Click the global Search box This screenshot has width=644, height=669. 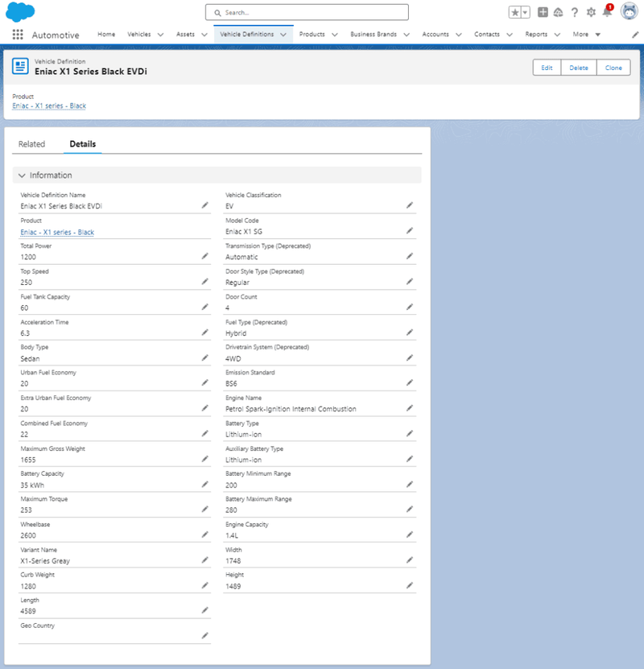click(307, 12)
